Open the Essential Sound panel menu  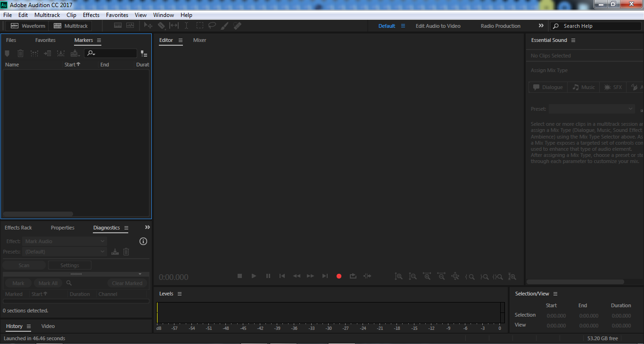573,41
